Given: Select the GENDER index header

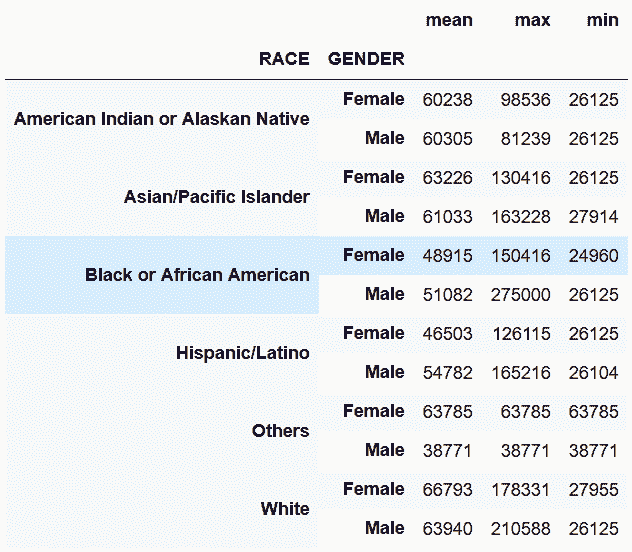Looking at the screenshot, I should click(366, 59).
